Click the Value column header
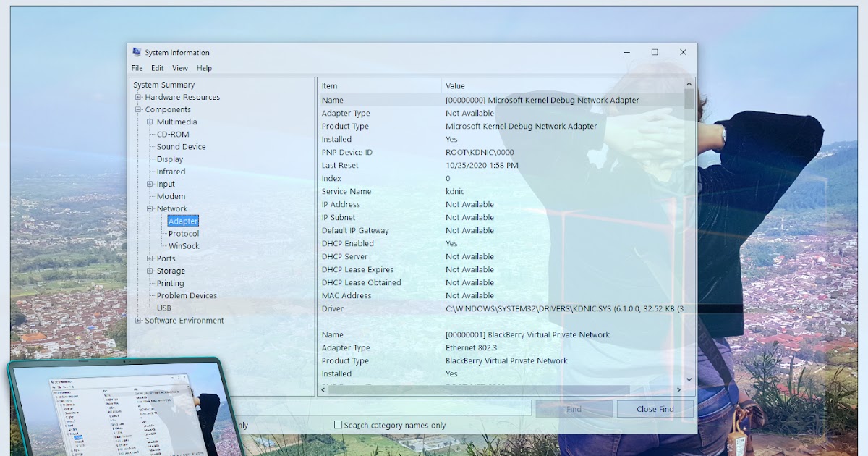 click(563, 86)
